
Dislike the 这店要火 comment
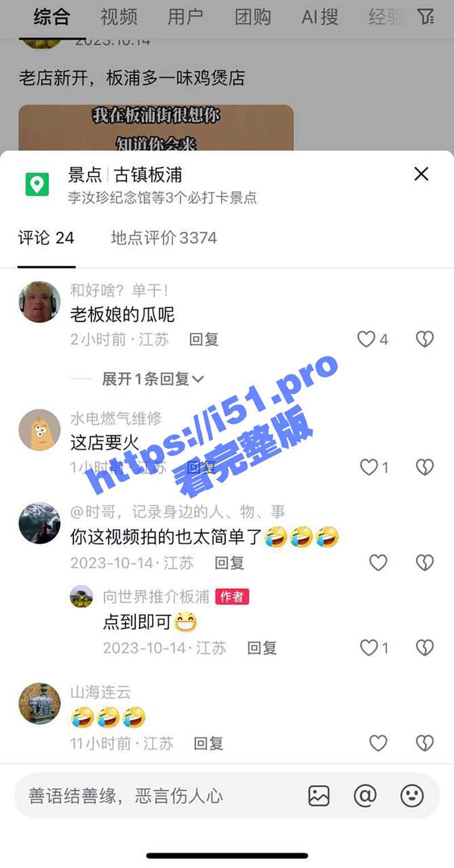tap(424, 467)
